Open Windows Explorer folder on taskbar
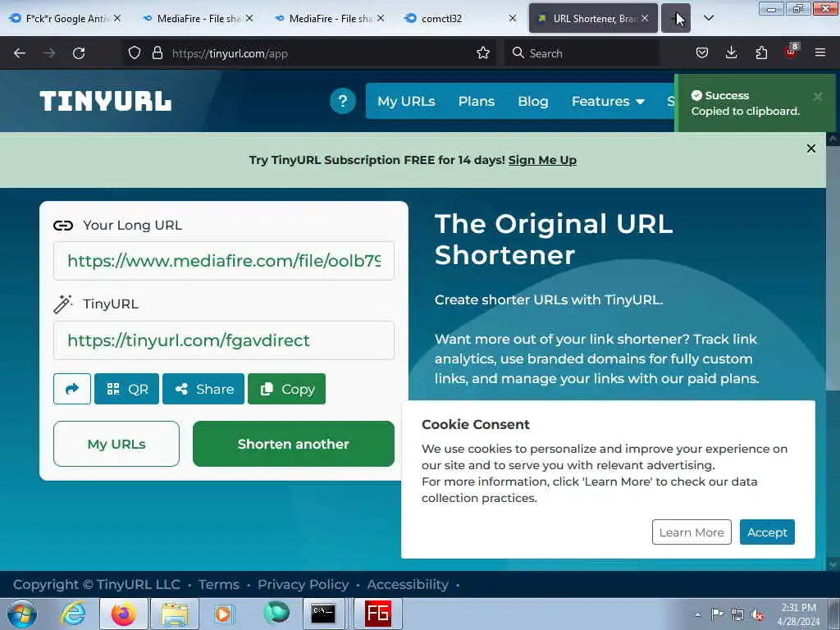 pyautogui.click(x=175, y=614)
